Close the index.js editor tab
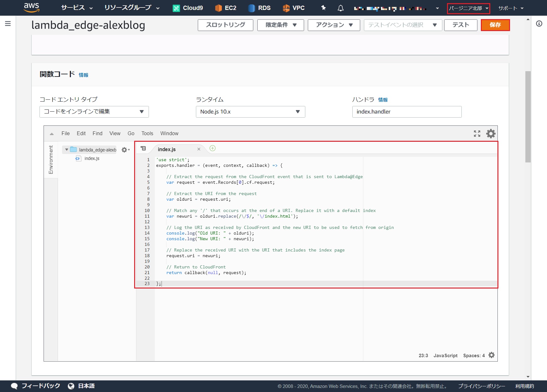 pyautogui.click(x=199, y=149)
